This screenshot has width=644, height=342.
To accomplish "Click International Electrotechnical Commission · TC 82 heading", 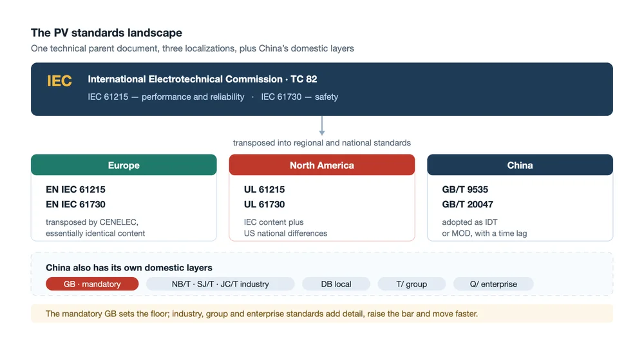I will [x=202, y=79].
